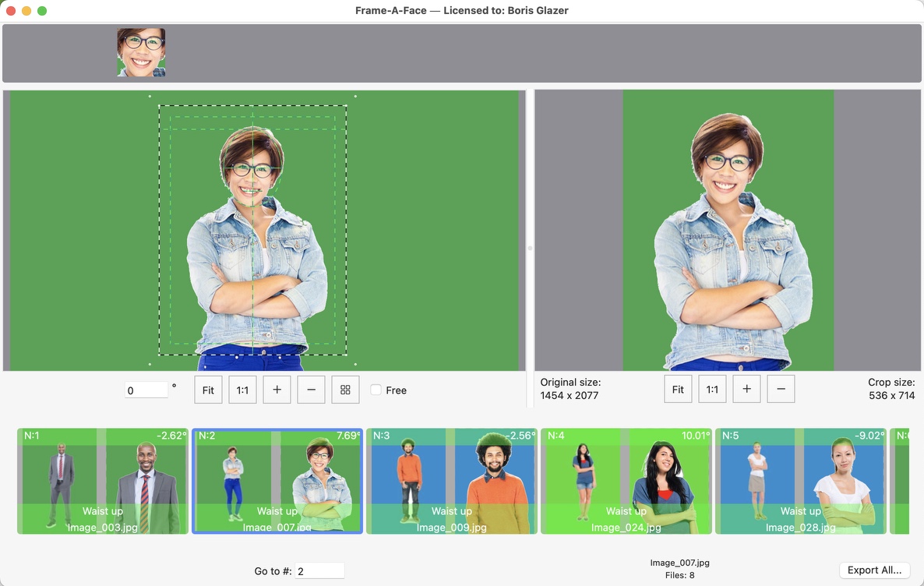924x586 pixels.
Task: Click the Fit icon below the preview pane
Action: click(x=678, y=389)
